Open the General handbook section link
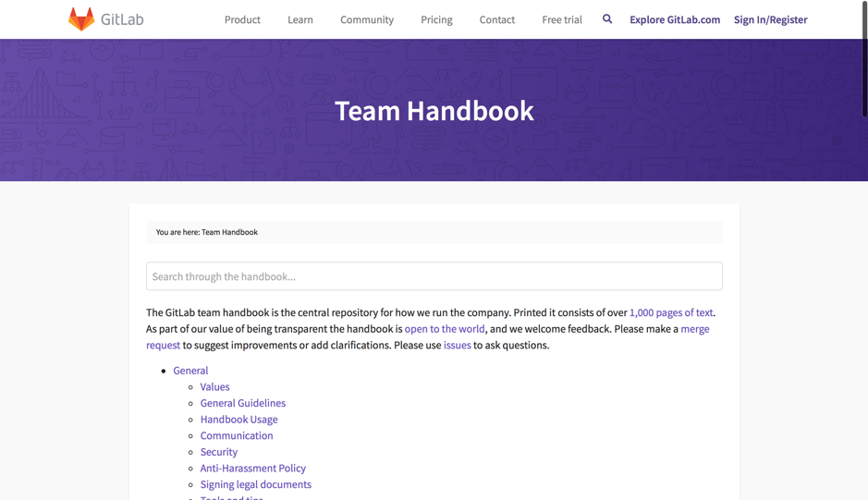The height and width of the screenshot is (500, 868). pos(190,371)
